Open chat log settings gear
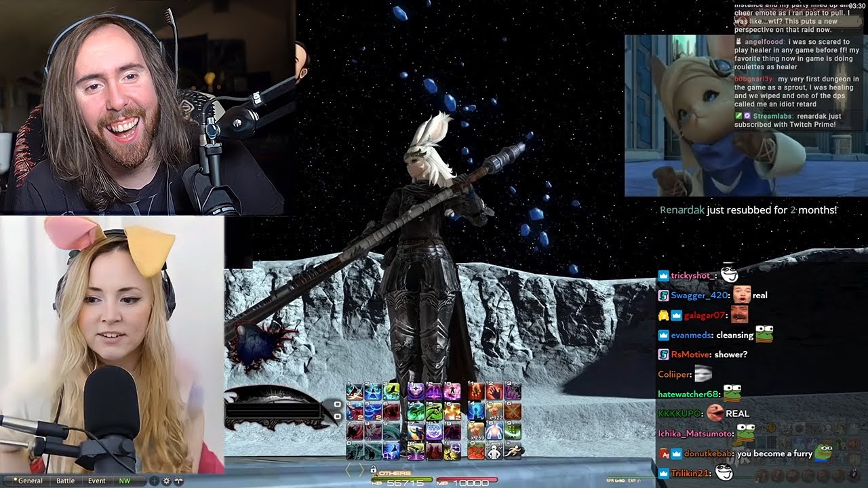This screenshot has height=488, width=868. 166,481
